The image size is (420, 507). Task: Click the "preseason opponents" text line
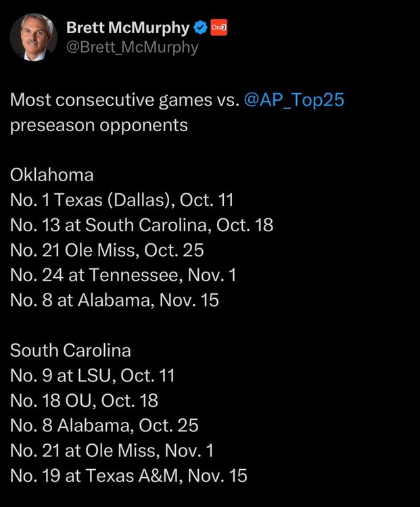[x=99, y=125]
